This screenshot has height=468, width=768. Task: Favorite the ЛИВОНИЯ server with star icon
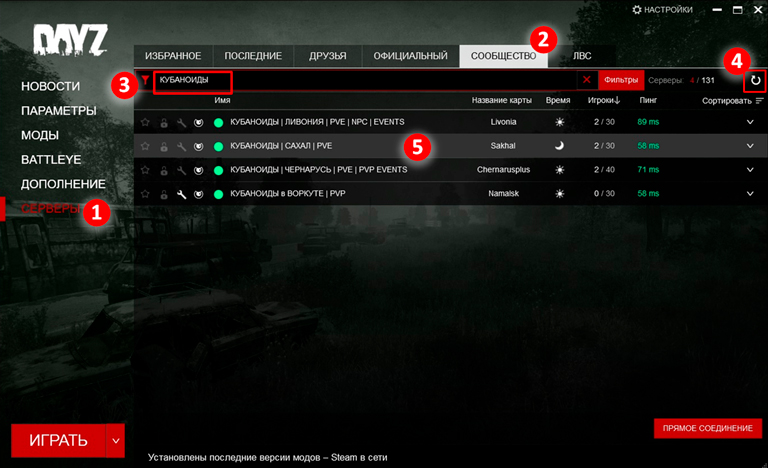(x=145, y=122)
